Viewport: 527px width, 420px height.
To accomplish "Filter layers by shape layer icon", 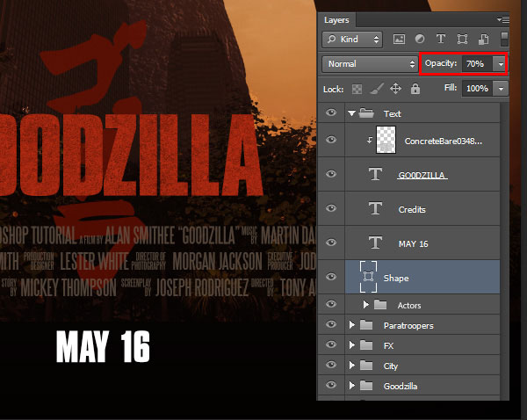I will pos(463,40).
